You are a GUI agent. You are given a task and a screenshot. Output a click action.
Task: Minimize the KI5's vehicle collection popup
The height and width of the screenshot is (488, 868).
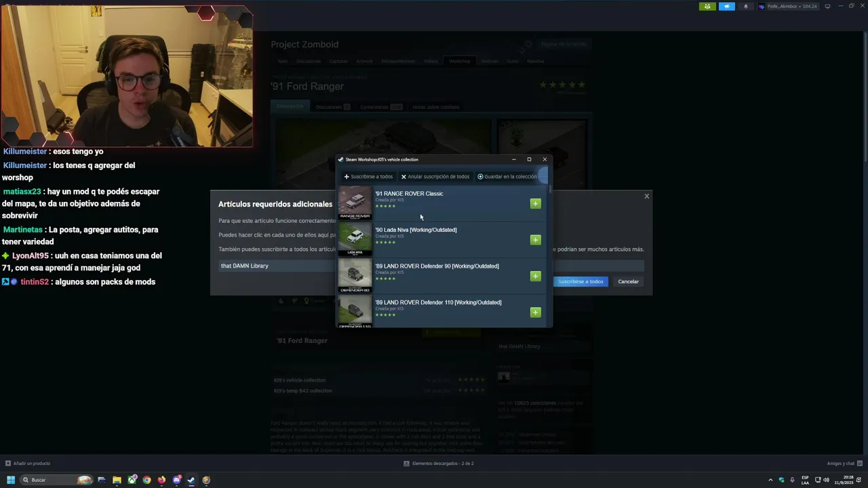coord(513,159)
